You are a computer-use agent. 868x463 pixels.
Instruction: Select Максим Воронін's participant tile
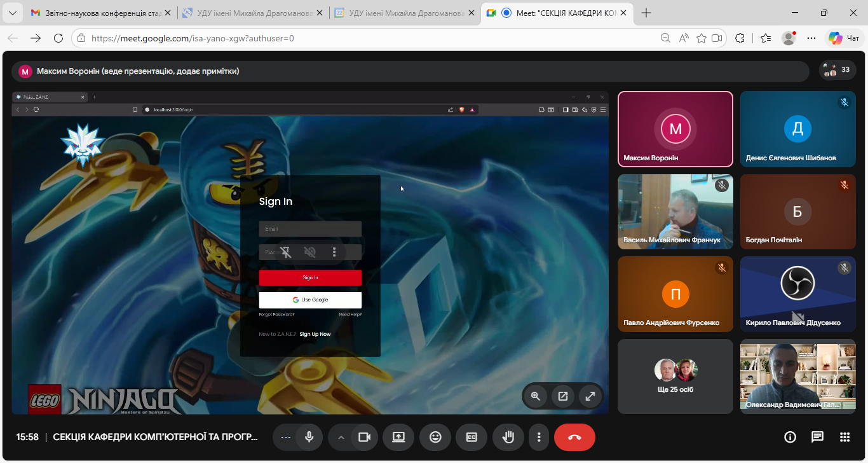click(675, 129)
